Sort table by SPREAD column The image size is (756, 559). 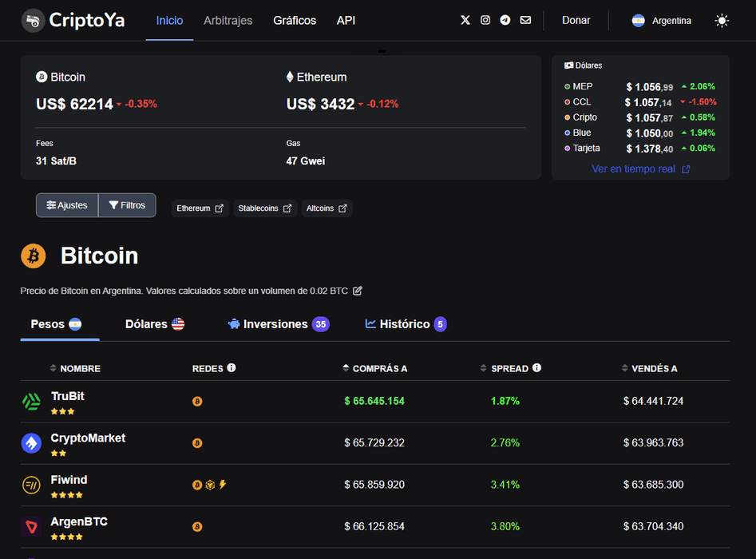click(505, 368)
